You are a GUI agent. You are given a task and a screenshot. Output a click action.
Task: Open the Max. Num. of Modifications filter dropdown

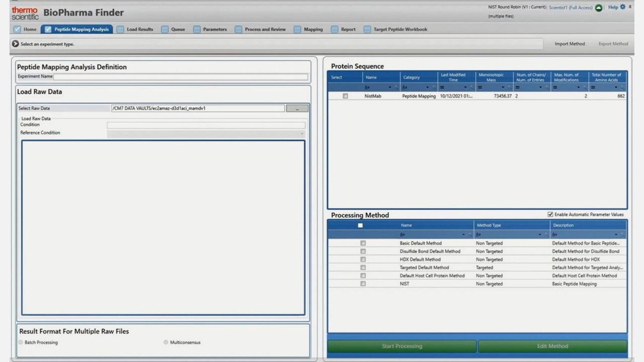click(x=578, y=87)
